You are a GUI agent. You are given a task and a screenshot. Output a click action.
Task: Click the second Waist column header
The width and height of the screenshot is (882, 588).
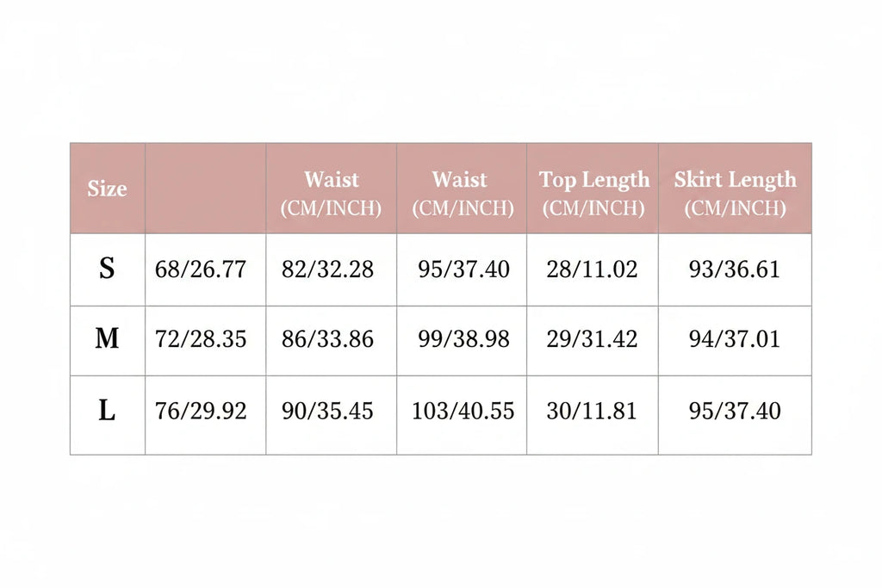pyautogui.click(x=462, y=189)
